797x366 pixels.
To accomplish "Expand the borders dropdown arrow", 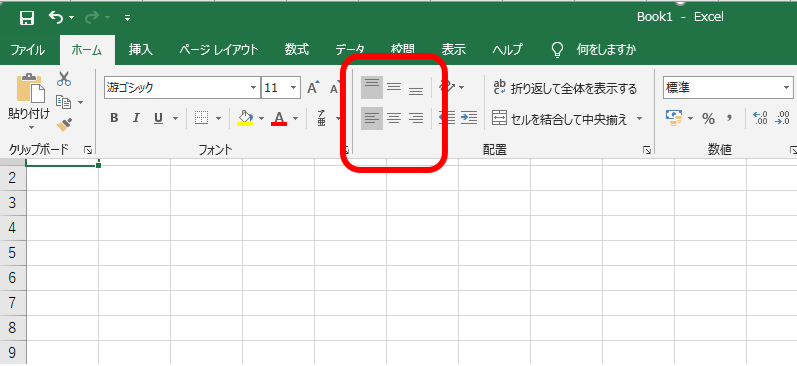I will [x=219, y=119].
